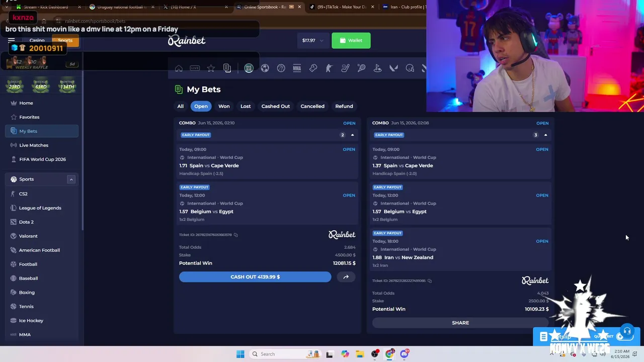Switch to the Won bets filter

pos(224,106)
